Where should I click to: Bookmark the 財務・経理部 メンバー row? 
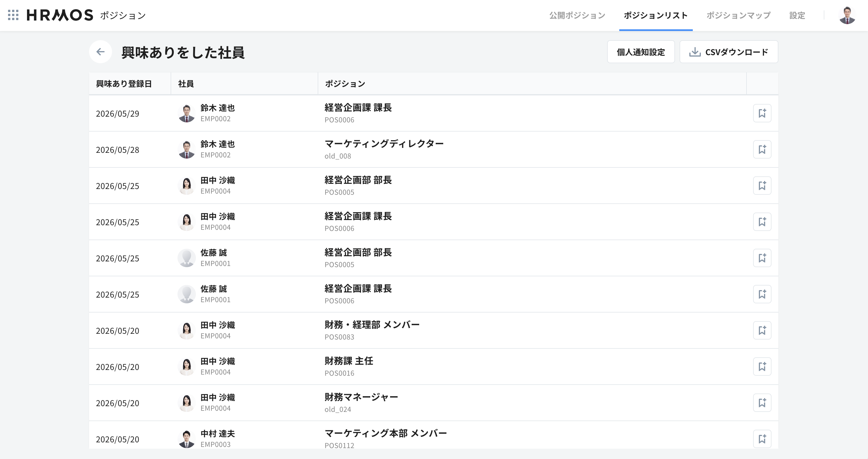pyautogui.click(x=762, y=330)
